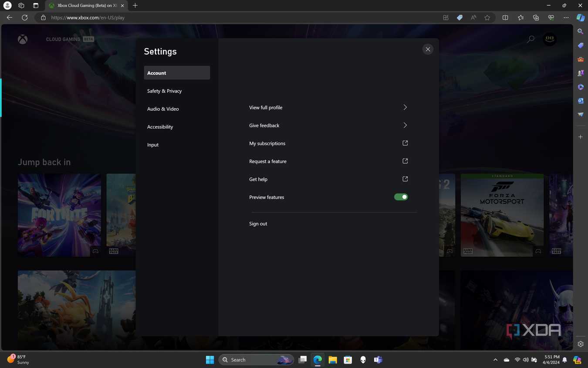Click the sidebar customize plus icon

coord(580,137)
